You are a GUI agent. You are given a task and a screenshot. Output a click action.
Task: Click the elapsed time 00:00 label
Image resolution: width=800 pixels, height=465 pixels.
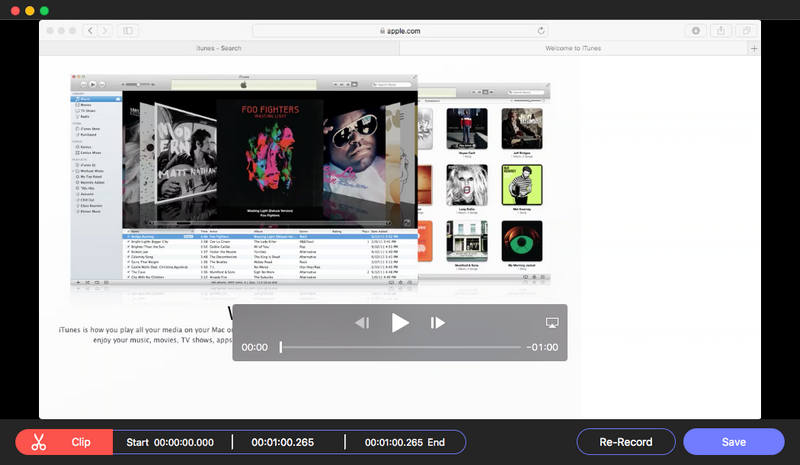click(255, 347)
